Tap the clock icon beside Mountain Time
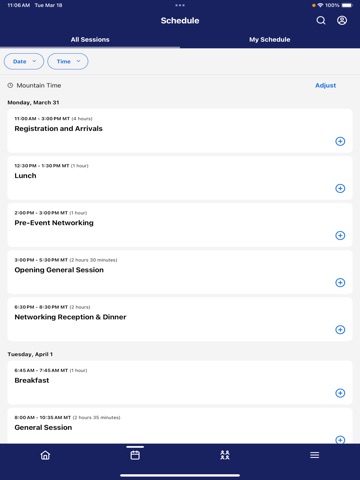360x480 pixels. (10, 85)
